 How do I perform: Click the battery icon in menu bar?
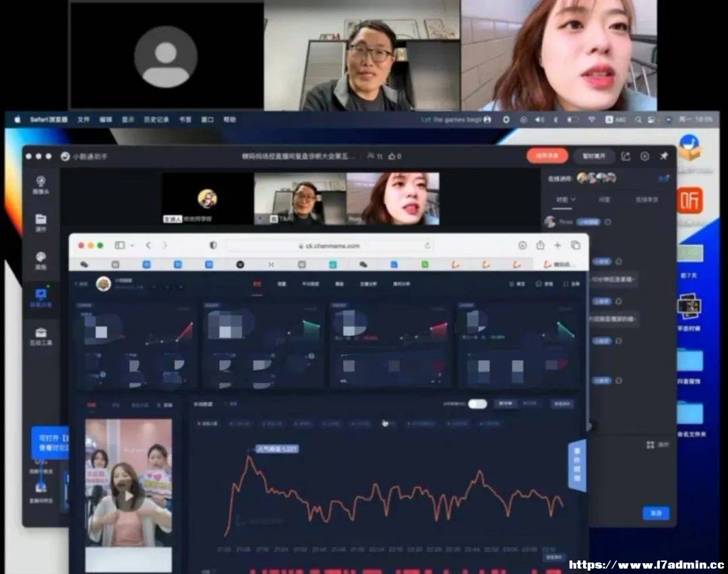coord(572,120)
